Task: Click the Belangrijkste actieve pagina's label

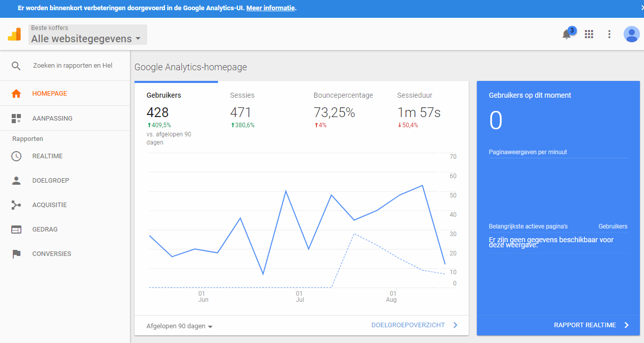Action: click(x=528, y=226)
